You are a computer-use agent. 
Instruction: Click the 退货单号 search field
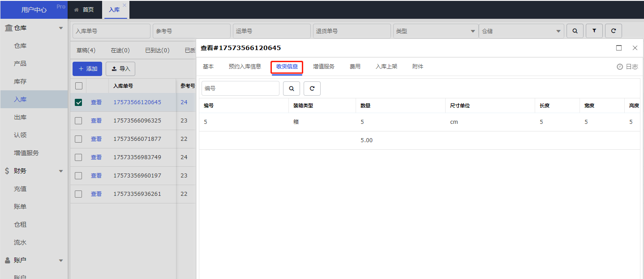click(x=352, y=31)
